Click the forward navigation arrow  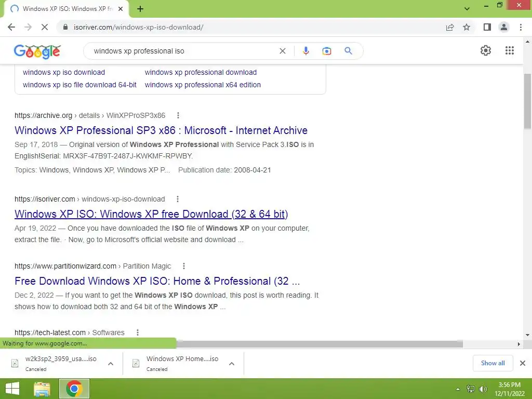coord(28,27)
